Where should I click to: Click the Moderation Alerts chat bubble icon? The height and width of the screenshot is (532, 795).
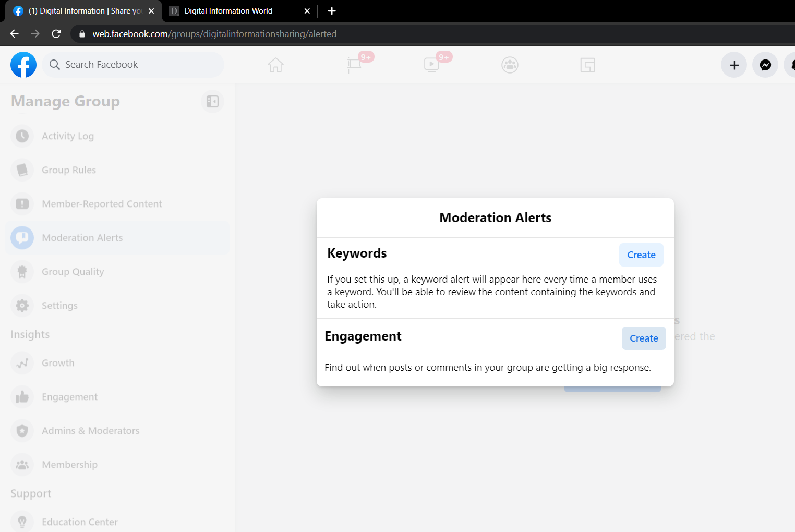tap(22, 237)
